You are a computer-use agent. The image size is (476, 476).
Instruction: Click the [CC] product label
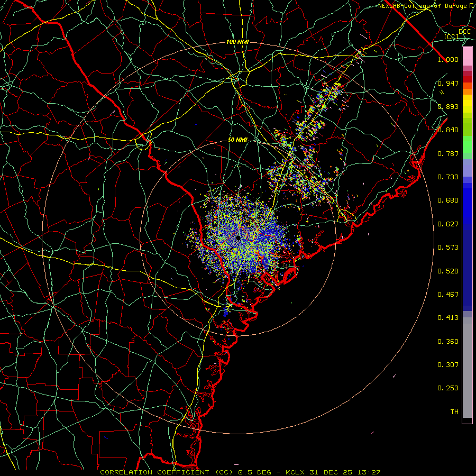[x=452, y=37]
